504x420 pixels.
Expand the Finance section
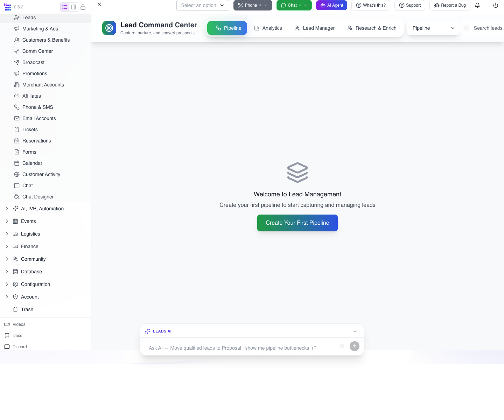click(7, 246)
